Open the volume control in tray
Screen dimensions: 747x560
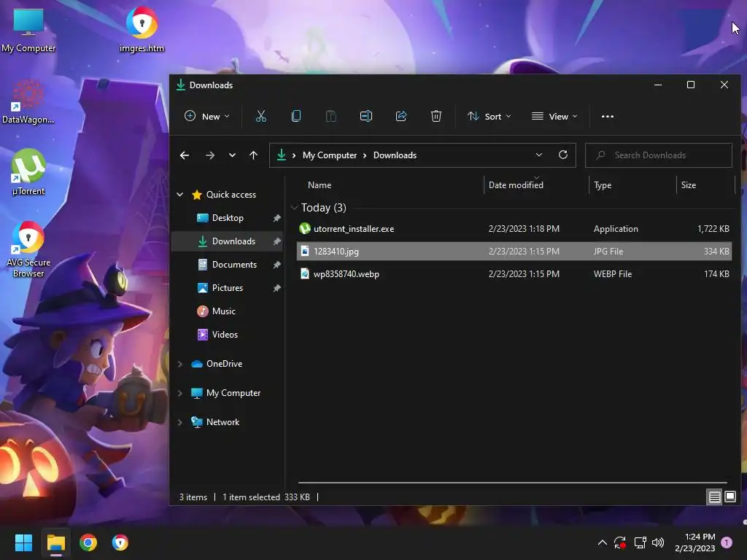click(658, 542)
